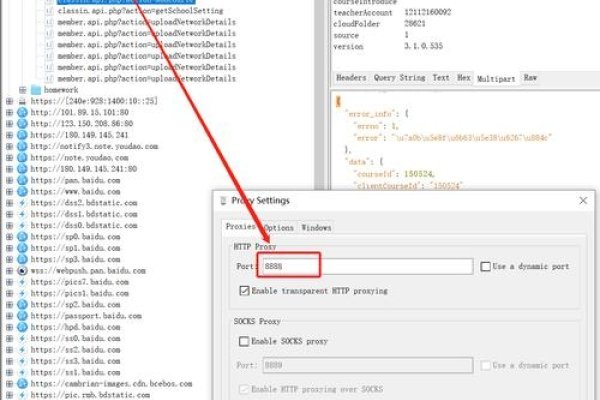Viewport: 600px width, 400px height.
Task: Expand the http://notify3.note.youdao.com host node
Action: [x=9, y=146]
